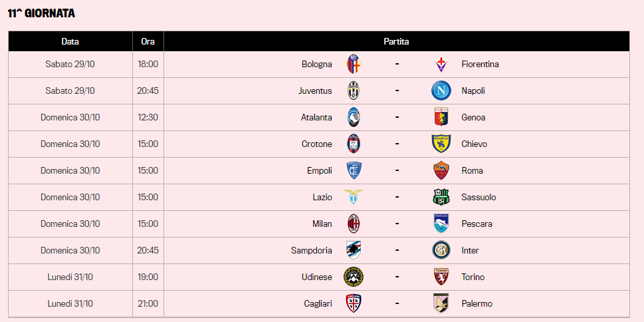644x322 pixels.
Task: Click the Udinese round crest
Action: [x=353, y=277]
